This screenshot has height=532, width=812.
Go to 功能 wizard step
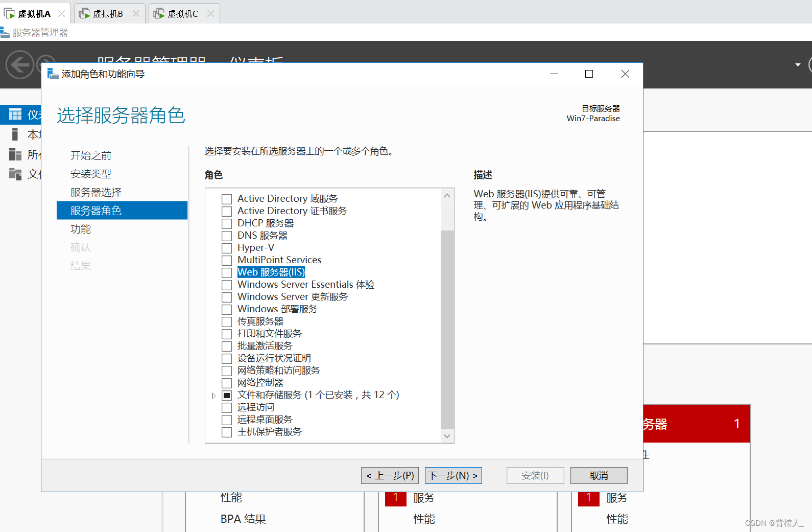(81, 229)
